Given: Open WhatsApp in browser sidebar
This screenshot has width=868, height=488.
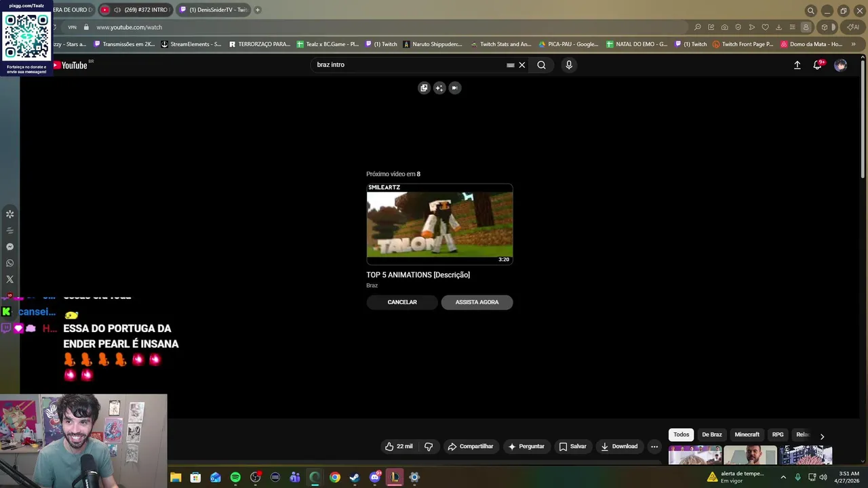Looking at the screenshot, I should point(10,263).
